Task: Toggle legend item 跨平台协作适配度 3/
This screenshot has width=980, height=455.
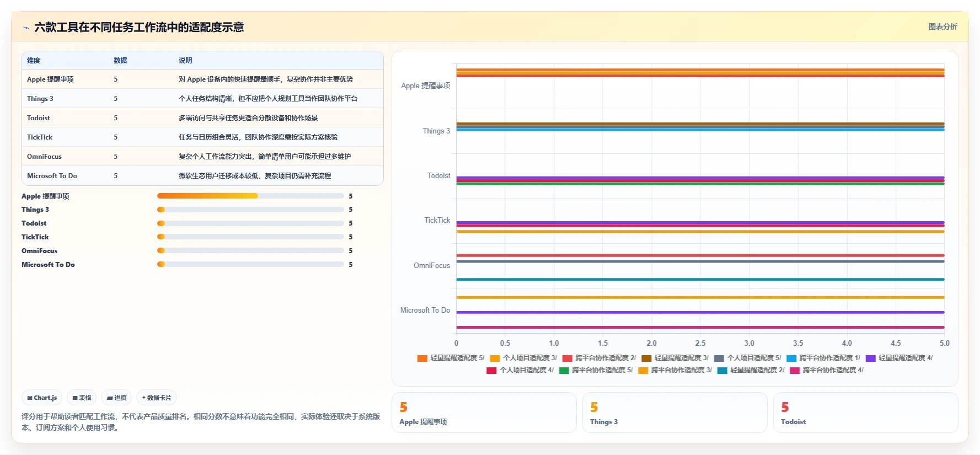Action: tap(675, 370)
